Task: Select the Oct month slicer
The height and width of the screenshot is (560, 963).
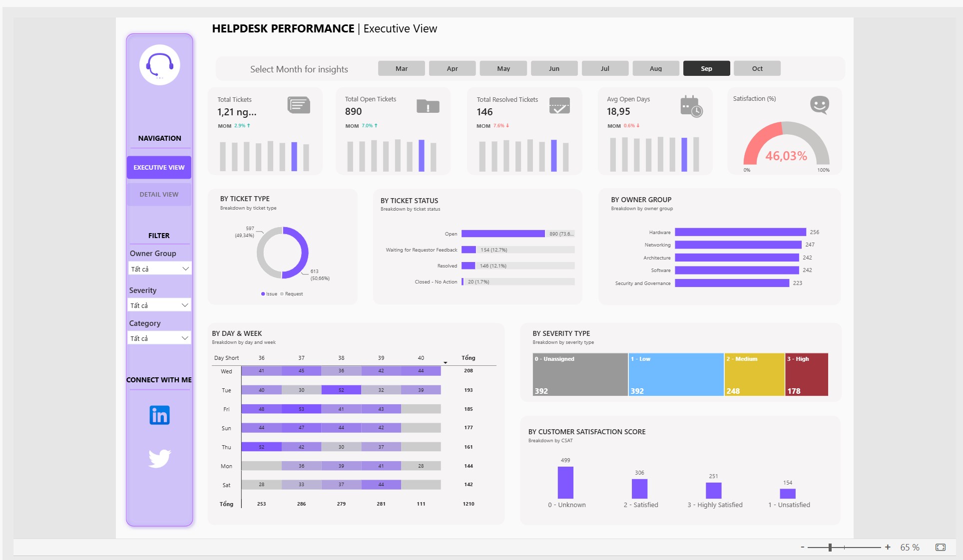Action: [757, 68]
